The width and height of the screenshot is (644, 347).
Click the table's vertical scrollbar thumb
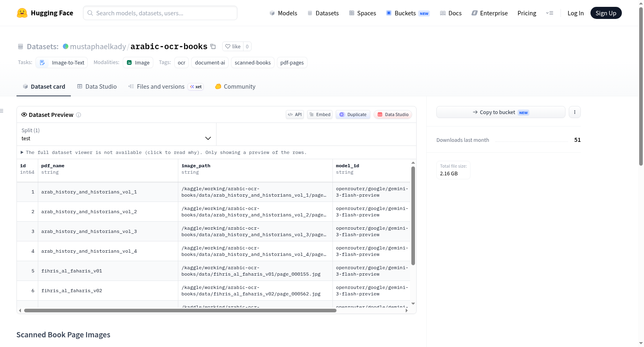(413, 216)
